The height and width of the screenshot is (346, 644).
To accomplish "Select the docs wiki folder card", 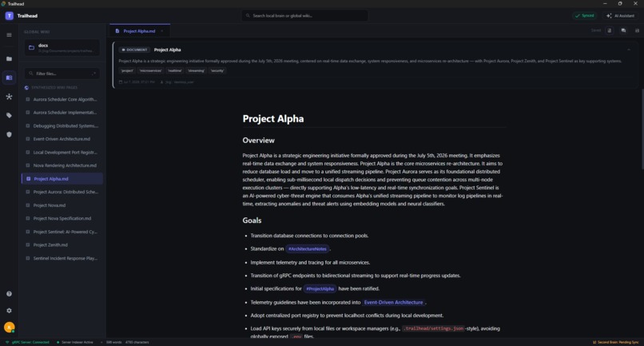I will [62, 48].
